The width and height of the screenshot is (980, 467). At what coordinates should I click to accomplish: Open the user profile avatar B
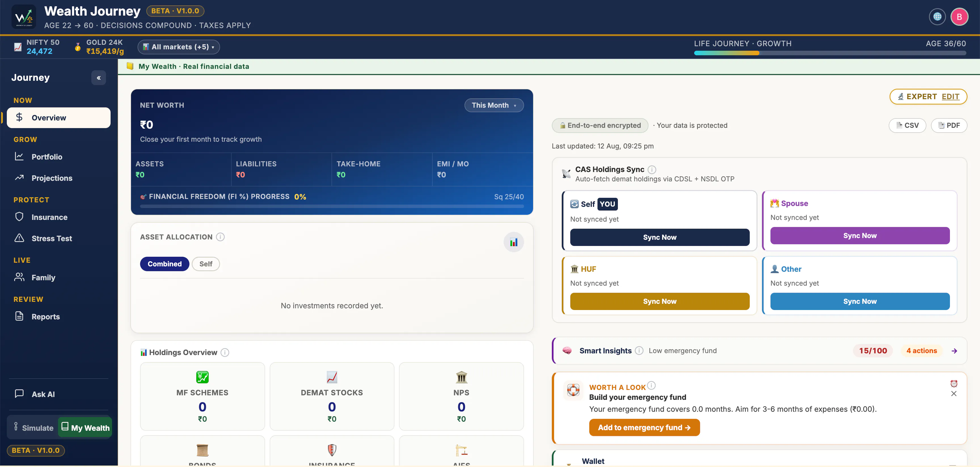(960, 17)
